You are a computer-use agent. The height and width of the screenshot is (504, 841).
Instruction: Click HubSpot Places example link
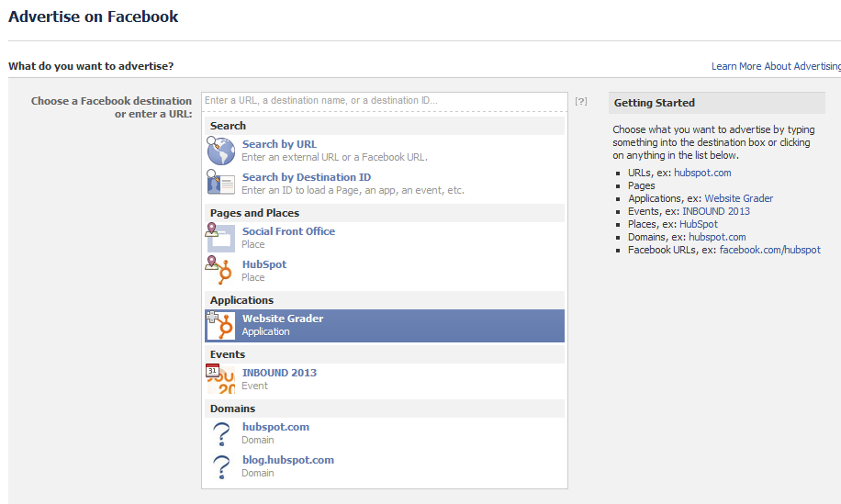click(699, 224)
